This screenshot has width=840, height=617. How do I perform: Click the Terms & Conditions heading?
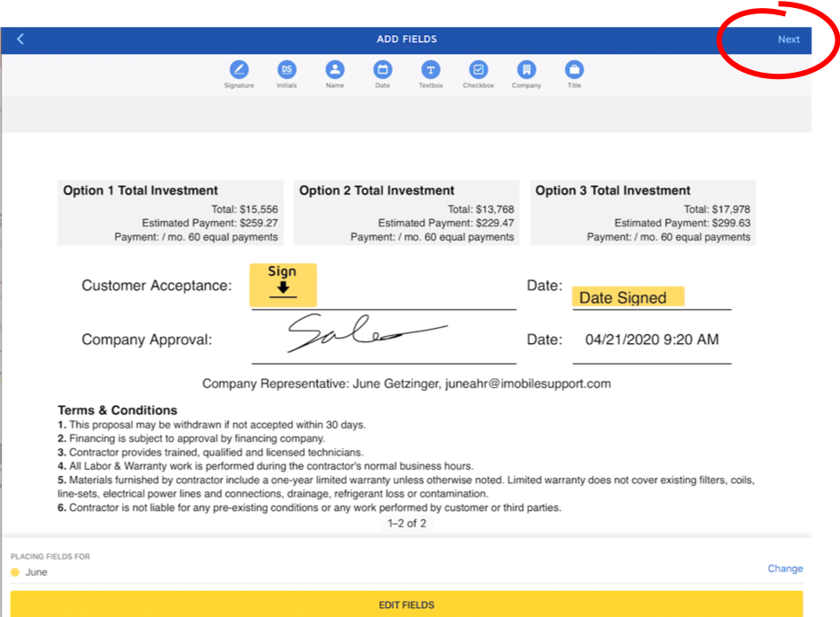tap(118, 410)
